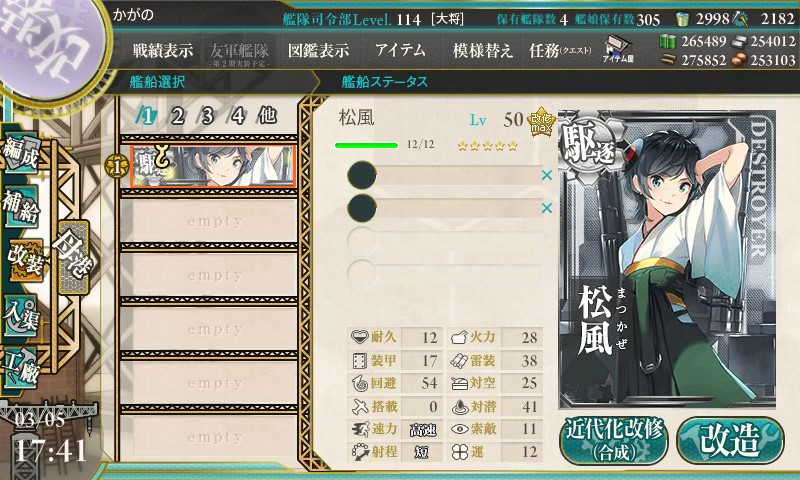
Task: Select the 改装 (remodel) side menu icon
Action: [x=24, y=260]
